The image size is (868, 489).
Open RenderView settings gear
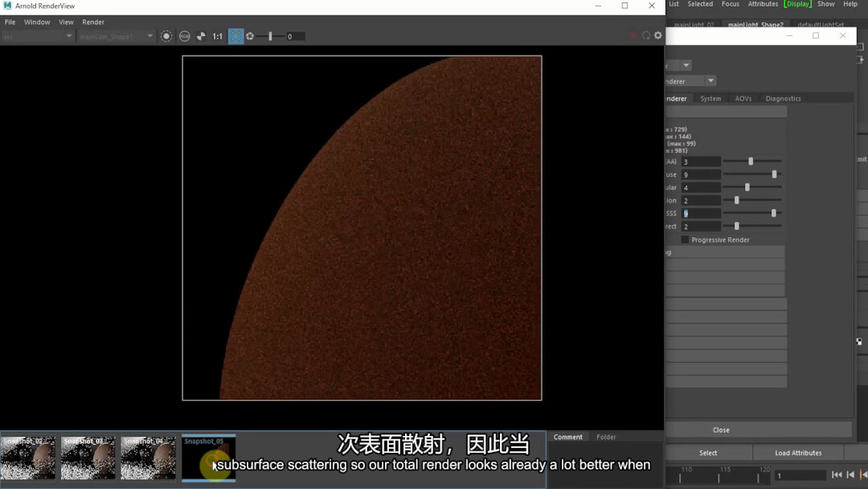click(657, 35)
